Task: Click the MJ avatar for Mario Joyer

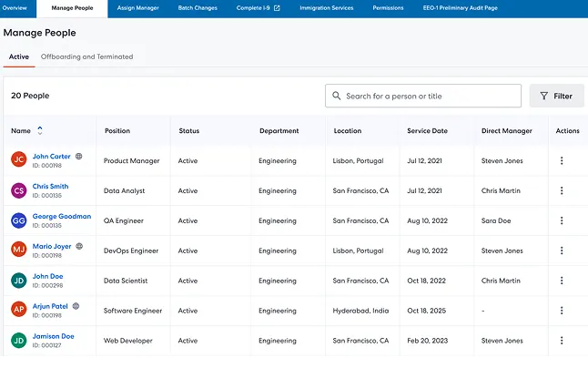Action: pyautogui.click(x=18, y=250)
